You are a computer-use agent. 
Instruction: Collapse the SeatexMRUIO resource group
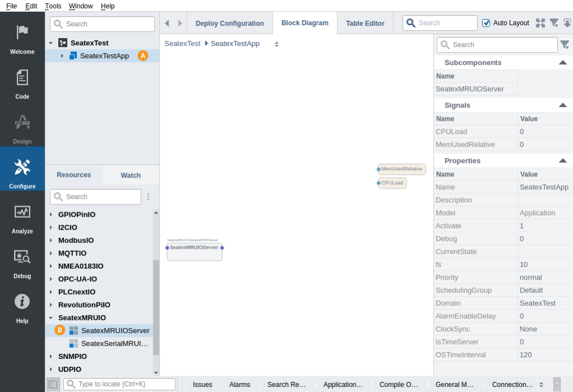[51, 318]
